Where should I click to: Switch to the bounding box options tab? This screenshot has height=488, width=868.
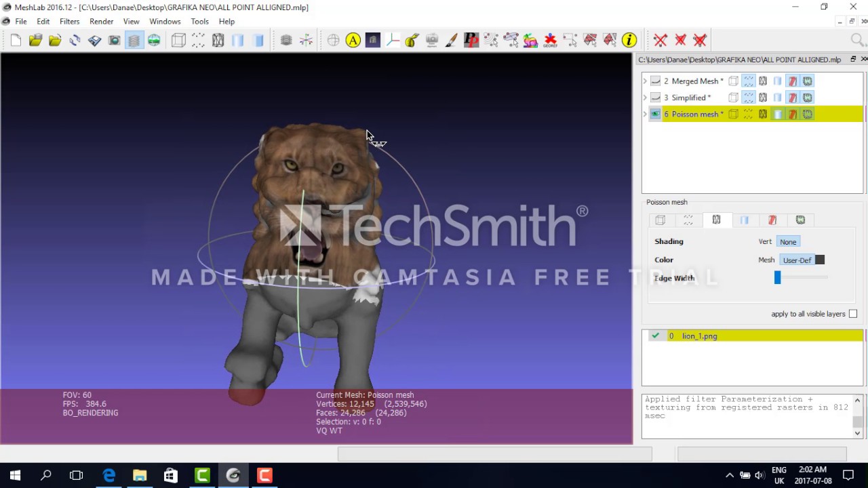pos(660,220)
